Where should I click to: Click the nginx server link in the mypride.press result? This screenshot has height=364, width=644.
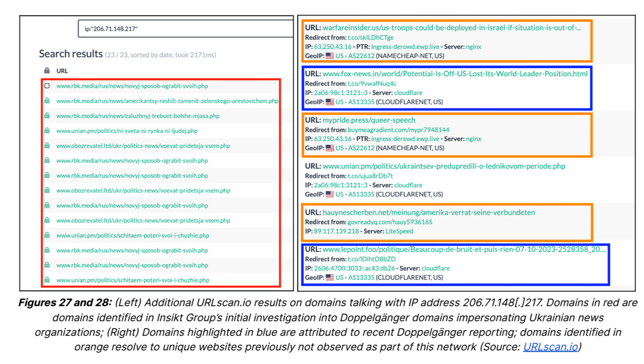(x=473, y=139)
